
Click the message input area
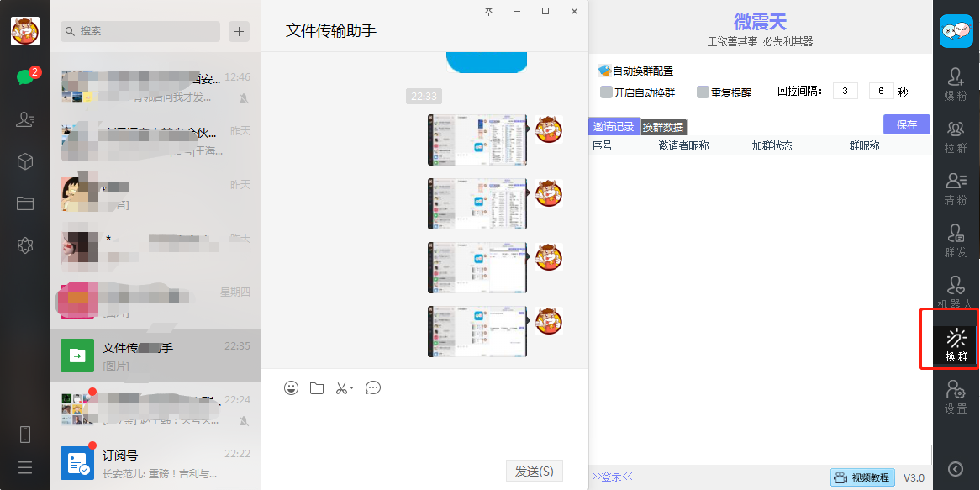coord(424,428)
